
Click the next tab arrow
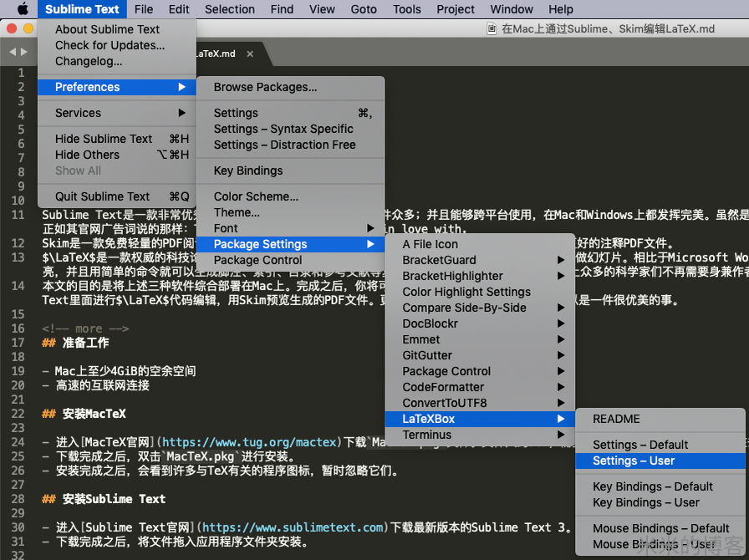coord(23,53)
